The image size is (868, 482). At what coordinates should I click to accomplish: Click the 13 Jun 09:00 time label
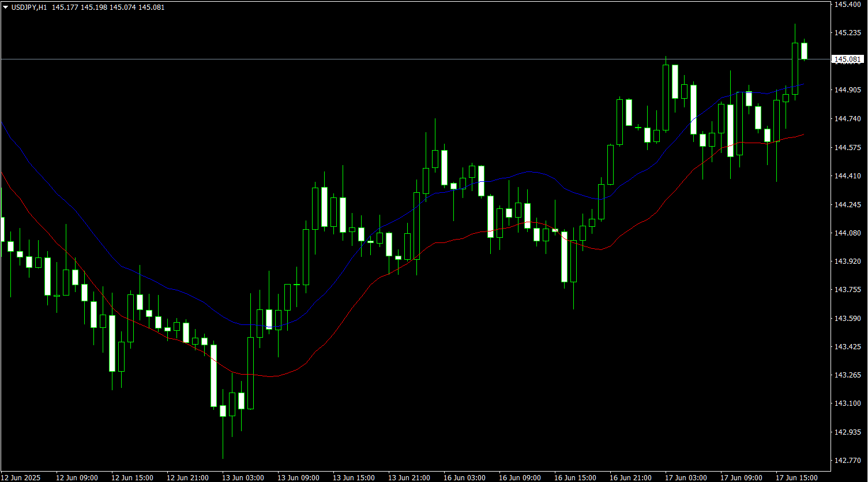299,477
